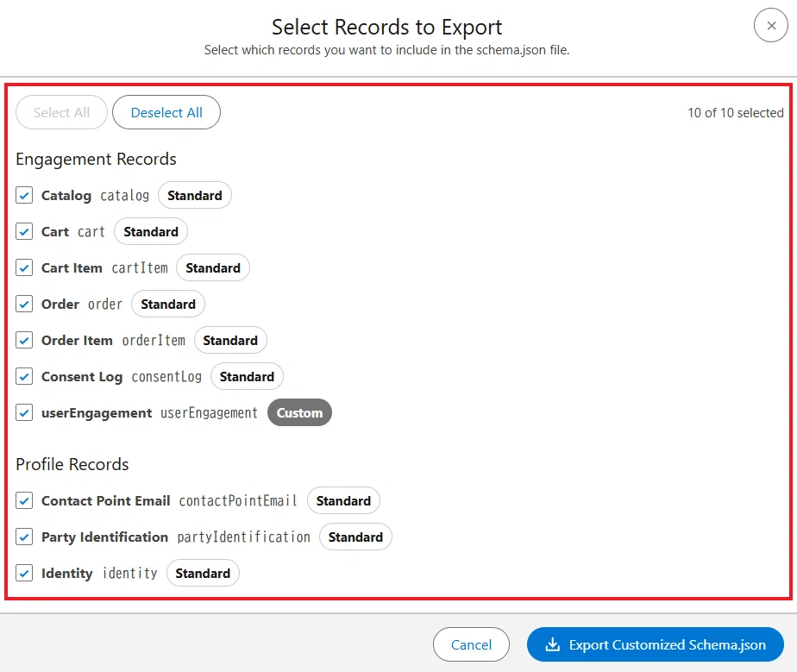Toggle the Party Identification checkbox

(24, 537)
